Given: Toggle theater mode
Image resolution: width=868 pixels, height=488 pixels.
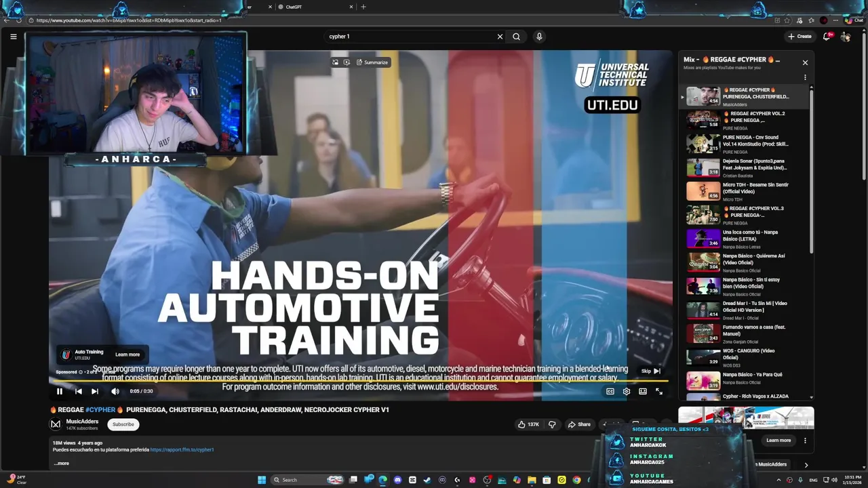Looking at the screenshot, I should pyautogui.click(x=643, y=391).
